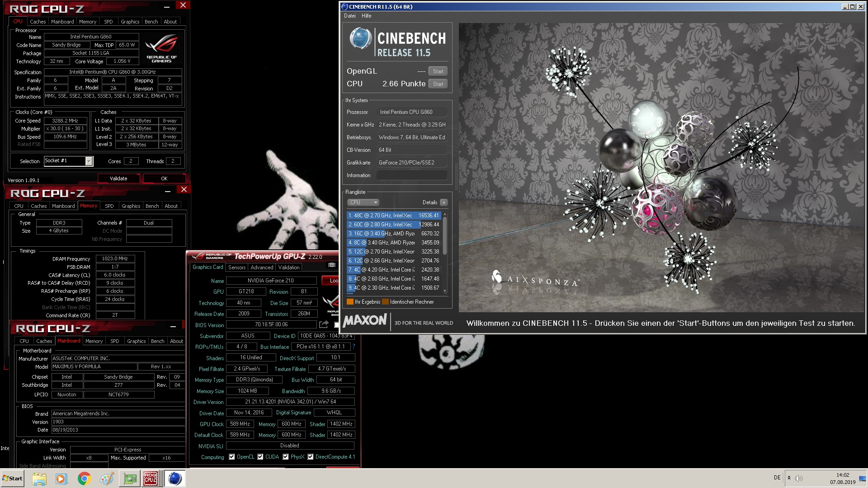The width and height of the screenshot is (868, 488).
Task: Minimize the CPU-Z Mainboard window
Action: (x=173, y=326)
